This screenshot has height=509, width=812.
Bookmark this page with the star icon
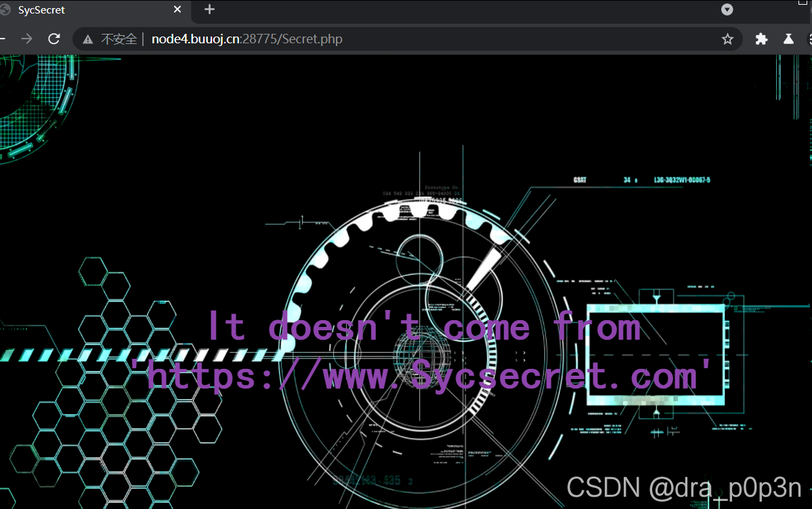(727, 39)
